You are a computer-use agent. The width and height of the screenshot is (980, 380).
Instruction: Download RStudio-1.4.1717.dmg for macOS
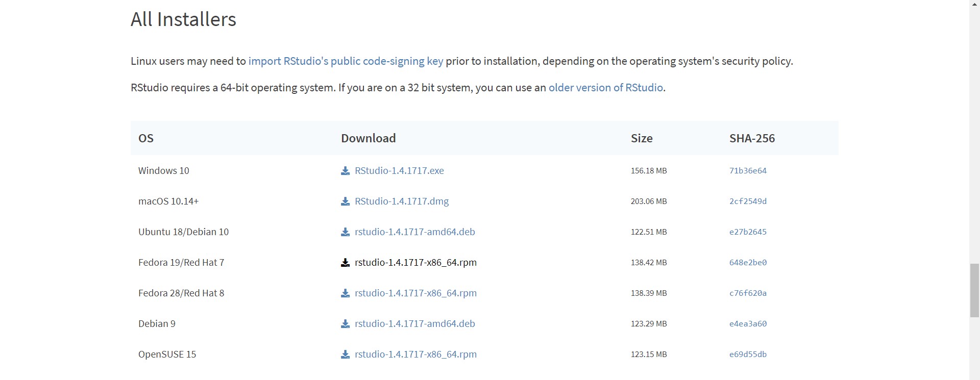tap(402, 201)
